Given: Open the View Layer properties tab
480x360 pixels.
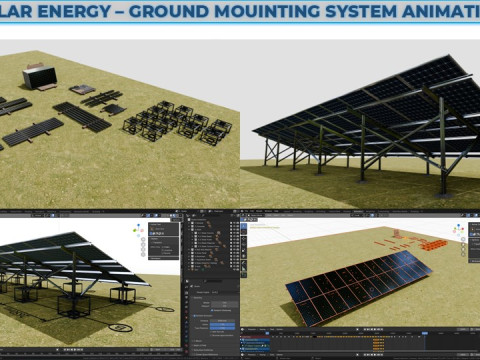Looking at the screenshot, I should tap(186, 302).
